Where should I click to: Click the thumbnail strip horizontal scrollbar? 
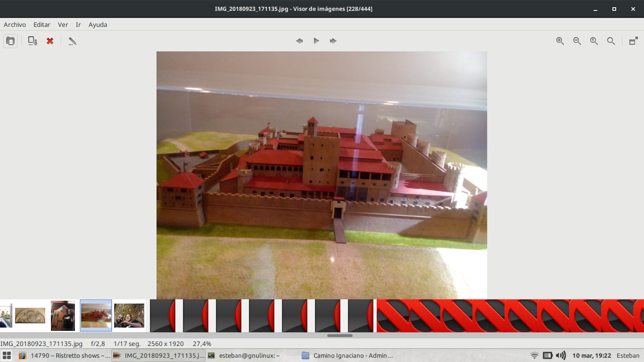(339, 336)
